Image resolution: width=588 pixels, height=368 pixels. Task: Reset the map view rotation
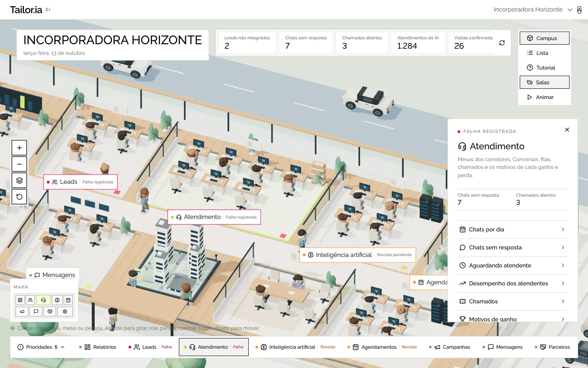pos(19,197)
